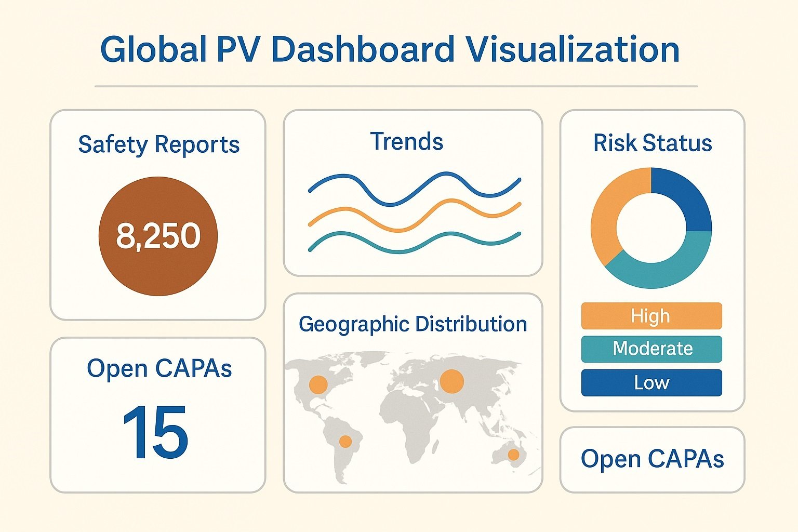Screen dimensions: 798x532
Task: Click the brown 8,250 safety reports circle
Action: point(158,236)
